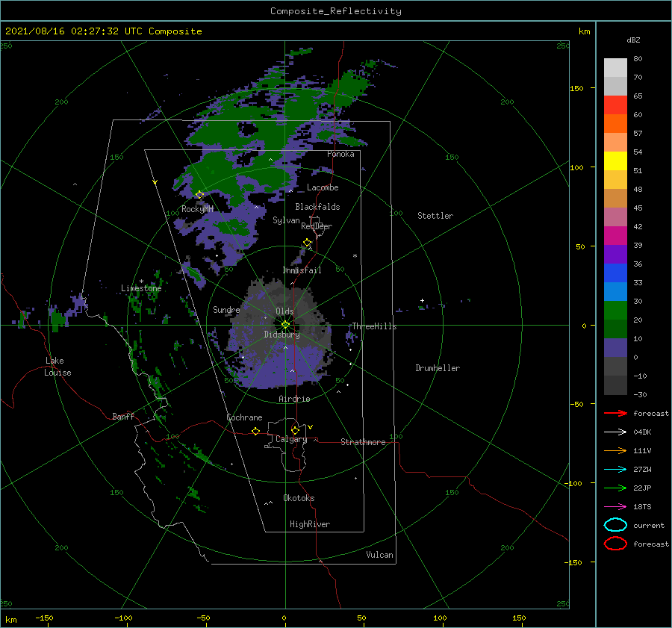
Task: Click the radar center diamond near Olds
Action: click(x=285, y=325)
